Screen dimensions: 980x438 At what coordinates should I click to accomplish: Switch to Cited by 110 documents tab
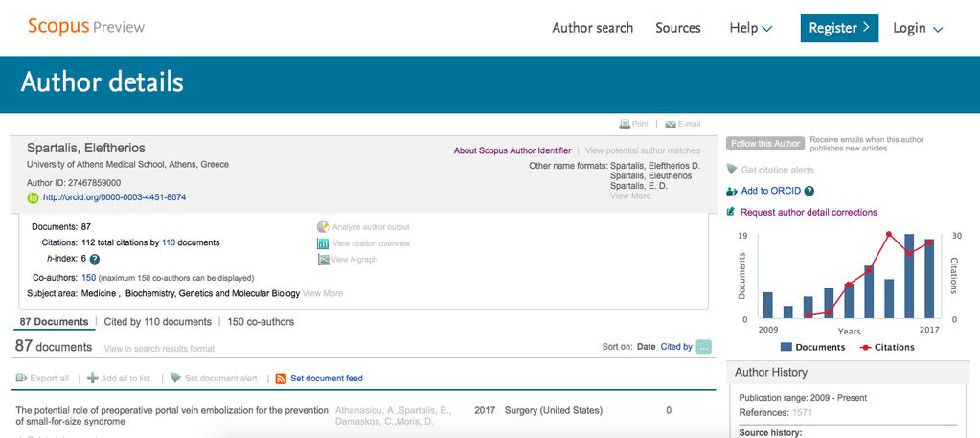tap(157, 322)
